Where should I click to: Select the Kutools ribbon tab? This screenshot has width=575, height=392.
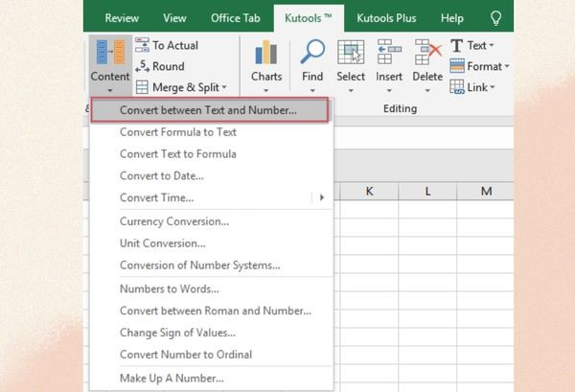pyautogui.click(x=309, y=18)
